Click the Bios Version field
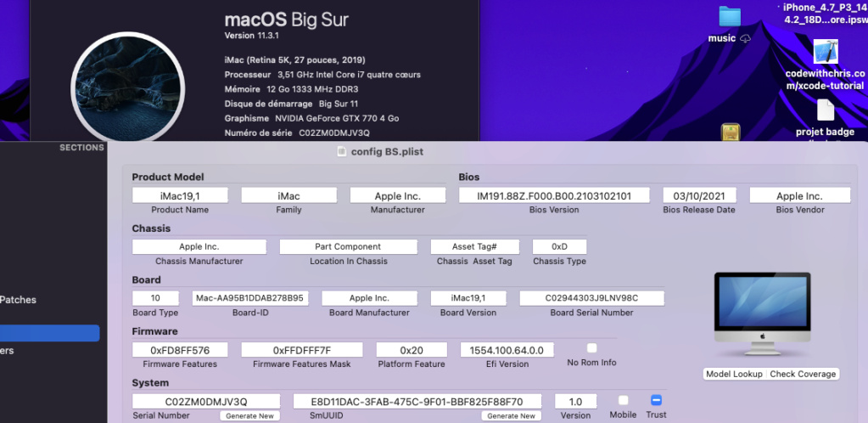868x423 pixels. point(554,195)
